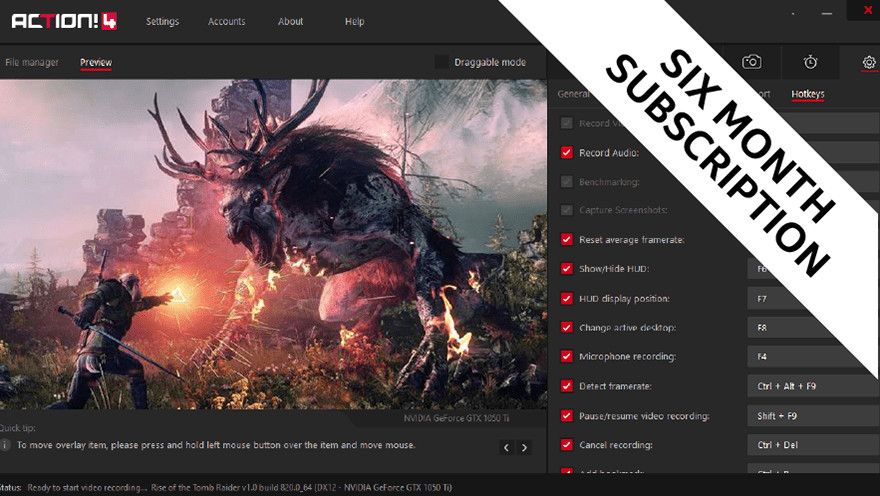Select the Preview tab
Screen dimensions: 880x496
point(96,62)
